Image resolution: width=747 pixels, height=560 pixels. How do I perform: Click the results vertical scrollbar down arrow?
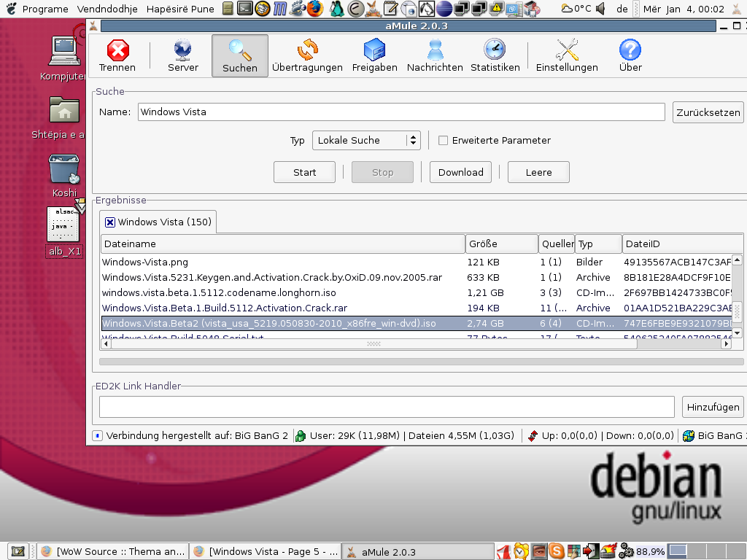point(737,332)
